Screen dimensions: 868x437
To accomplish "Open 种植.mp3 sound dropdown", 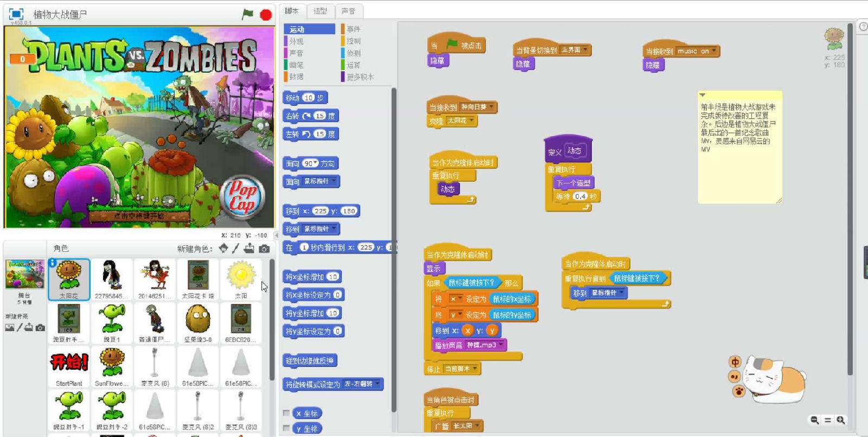I will coord(501,344).
